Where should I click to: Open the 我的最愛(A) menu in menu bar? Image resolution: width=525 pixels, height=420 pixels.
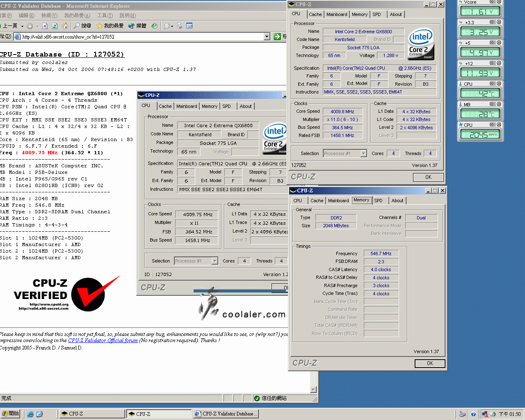(77, 15)
